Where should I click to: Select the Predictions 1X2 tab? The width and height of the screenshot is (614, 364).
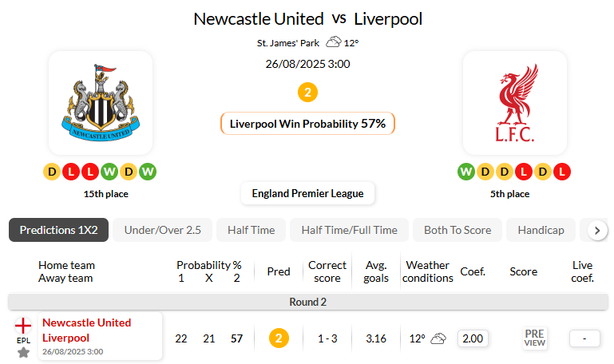pos(58,230)
